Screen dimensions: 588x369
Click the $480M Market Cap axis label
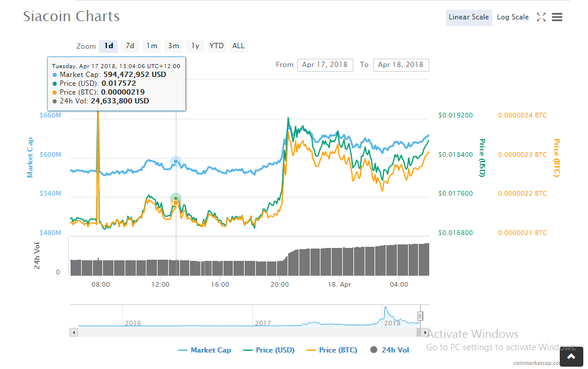pos(50,233)
